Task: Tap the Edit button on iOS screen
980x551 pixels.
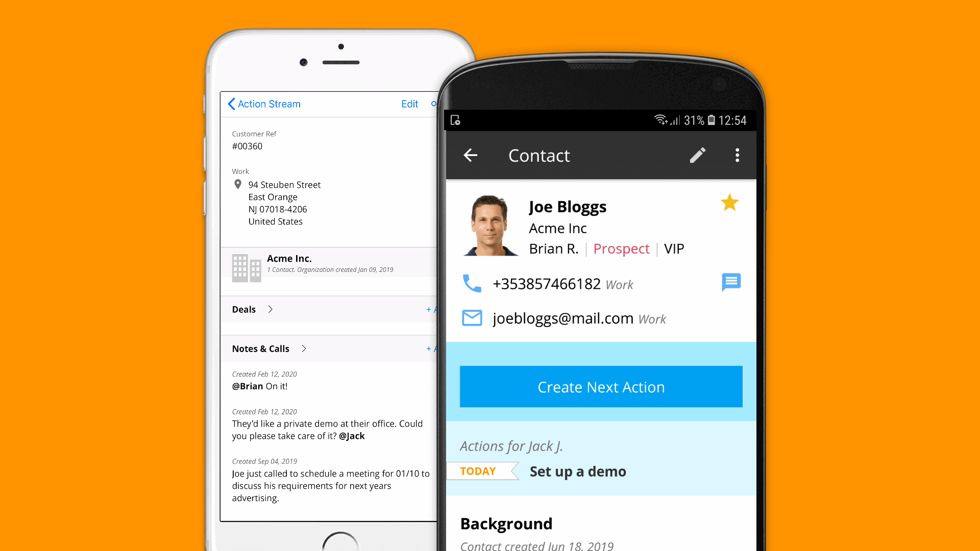Action: (408, 104)
